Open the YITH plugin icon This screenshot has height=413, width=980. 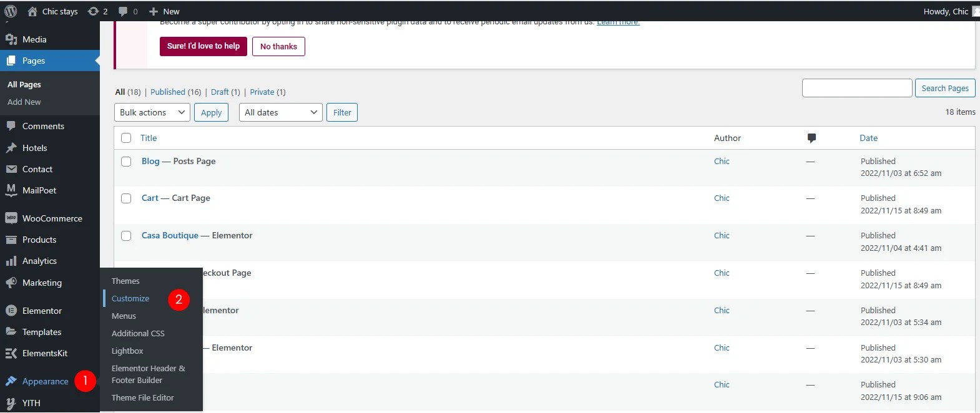11,403
